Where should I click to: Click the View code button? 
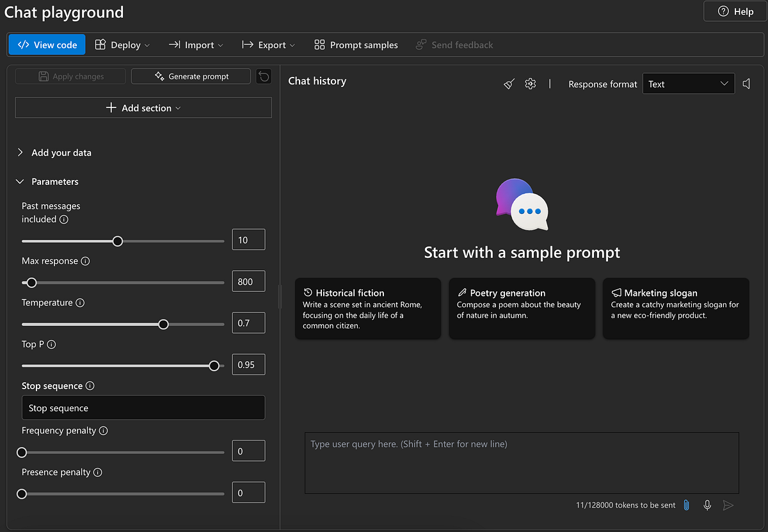click(x=46, y=45)
